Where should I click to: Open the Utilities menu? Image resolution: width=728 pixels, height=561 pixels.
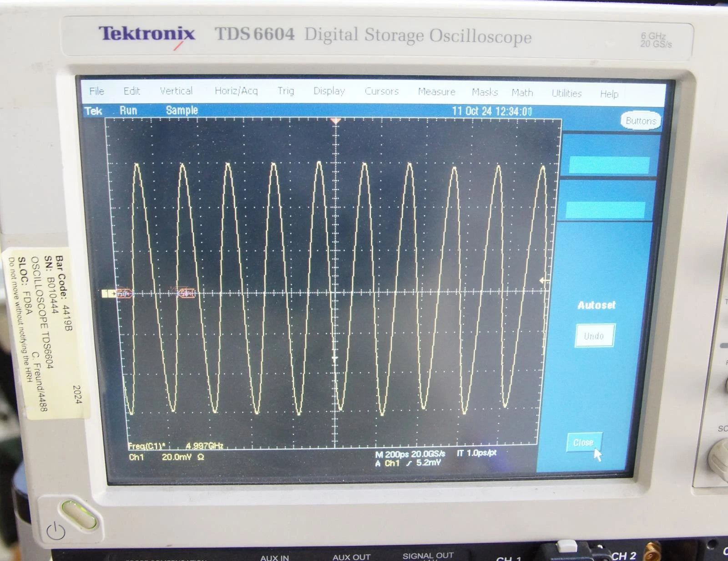[566, 93]
